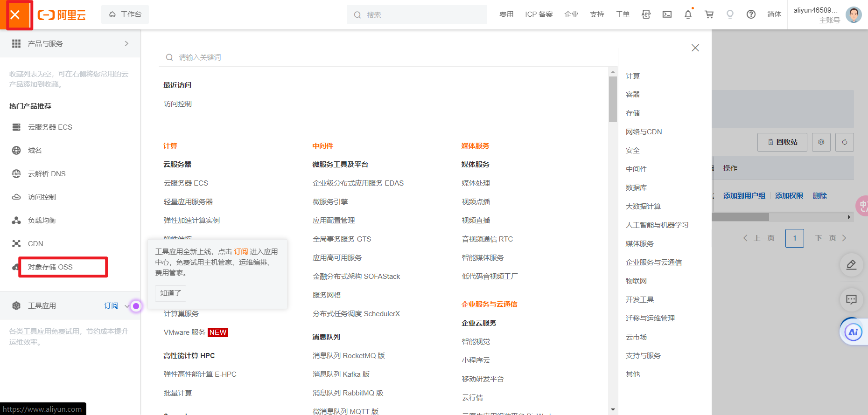Dismiss the tooltip with 知道了

click(x=170, y=293)
